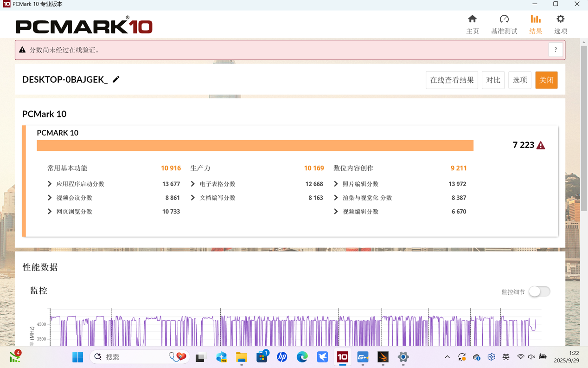Click the pencil icon to rename result
The height and width of the screenshot is (368, 588).
[116, 79]
